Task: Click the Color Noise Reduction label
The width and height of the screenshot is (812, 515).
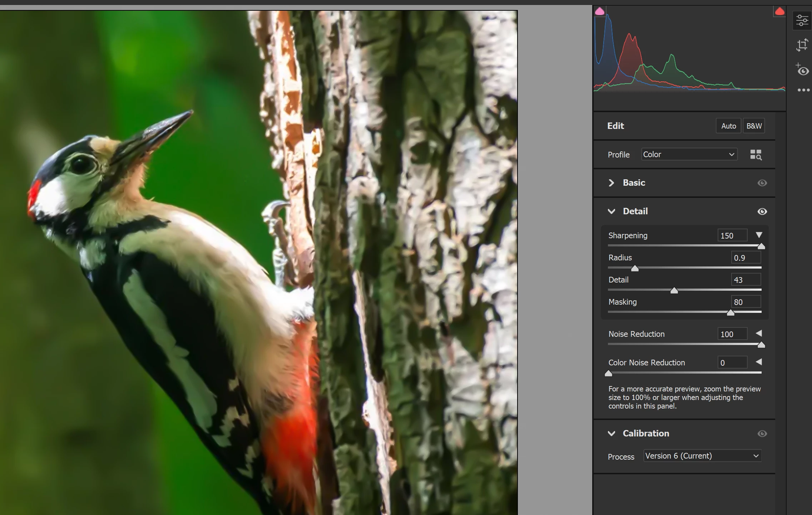Action: (x=647, y=362)
